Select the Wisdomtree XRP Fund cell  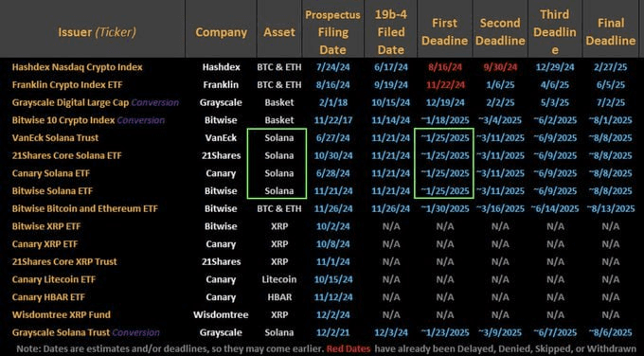(x=62, y=314)
